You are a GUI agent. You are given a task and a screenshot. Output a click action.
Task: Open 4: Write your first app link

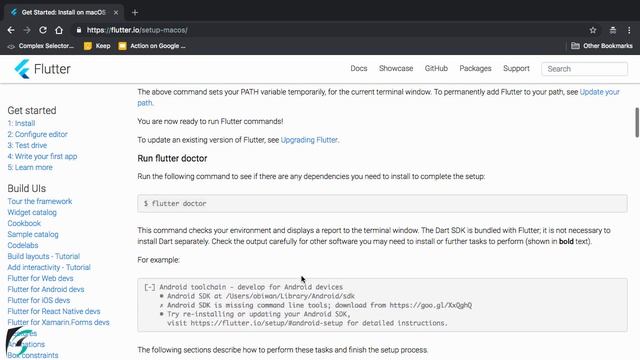coord(42,156)
